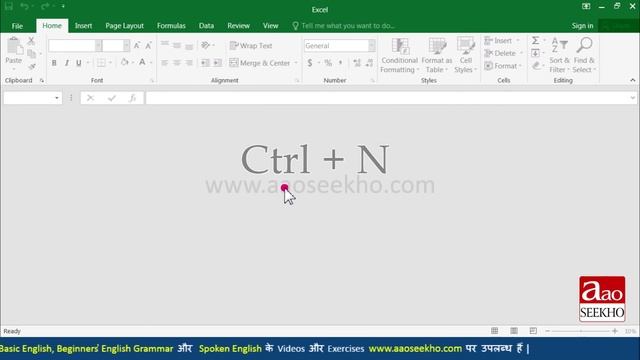Click the Fill Color bucket
Image resolution: width=640 pixels, height=360 pixels.
tap(125, 62)
